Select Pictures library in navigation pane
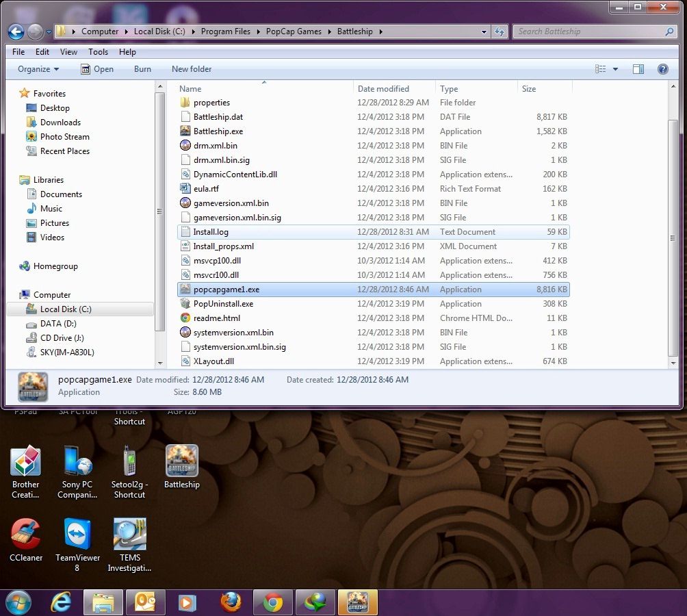The height and width of the screenshot is (616, 687). tap(54, 222)
